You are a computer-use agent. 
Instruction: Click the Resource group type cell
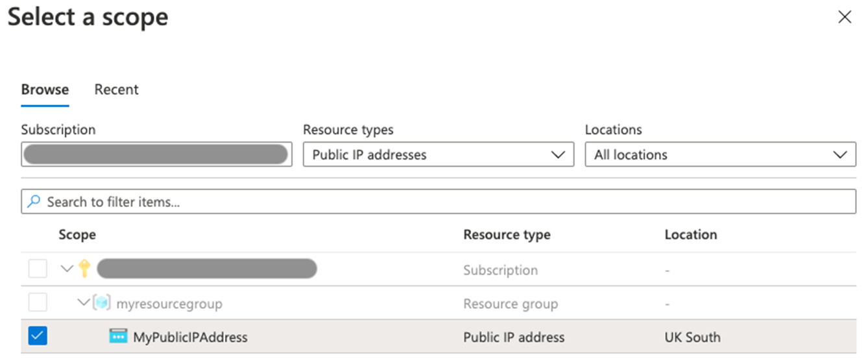(x=511, y=304)
